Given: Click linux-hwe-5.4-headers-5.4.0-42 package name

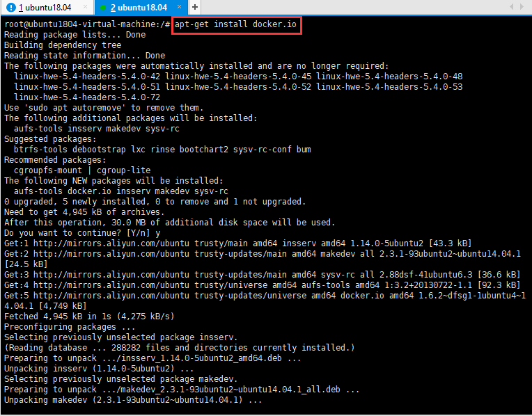Looking at the screenshot, I should pos(87,77).
